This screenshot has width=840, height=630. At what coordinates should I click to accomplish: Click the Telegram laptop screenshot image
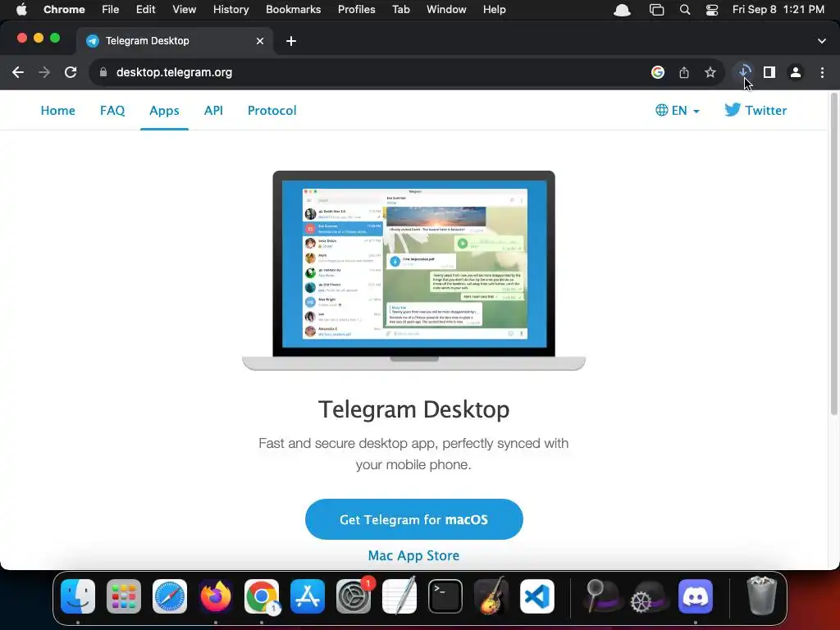point(413,271)
